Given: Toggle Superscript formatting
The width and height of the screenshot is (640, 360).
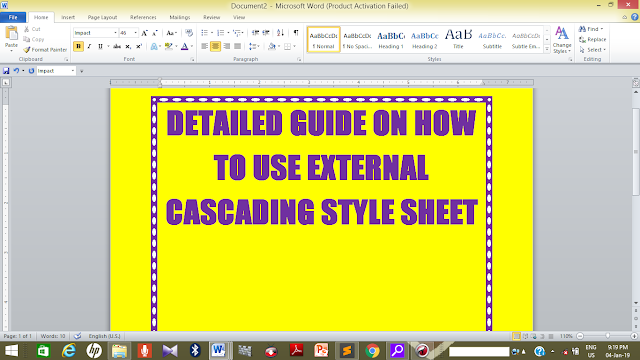Looking at the screenshot, I should [139, 46].
